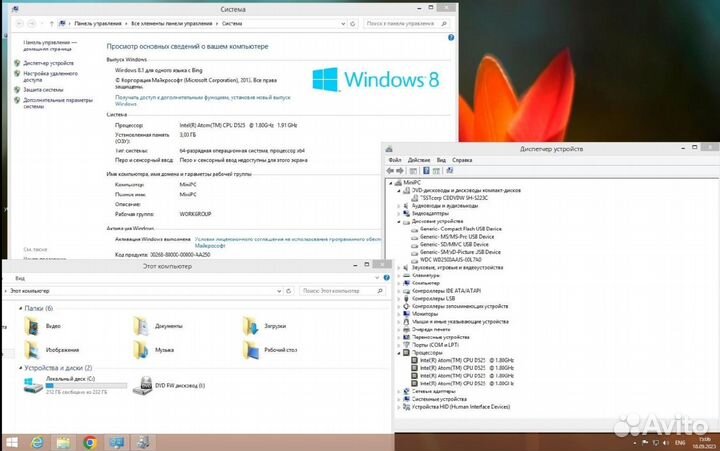Open the Защита системы link
The image size is (720, 451).
pos(43,90)
